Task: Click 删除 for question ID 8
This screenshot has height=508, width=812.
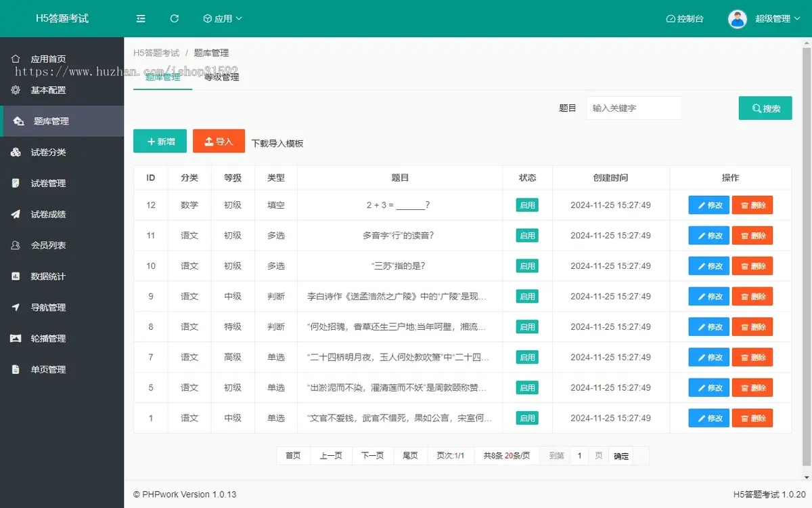Action: pos(752,327)
